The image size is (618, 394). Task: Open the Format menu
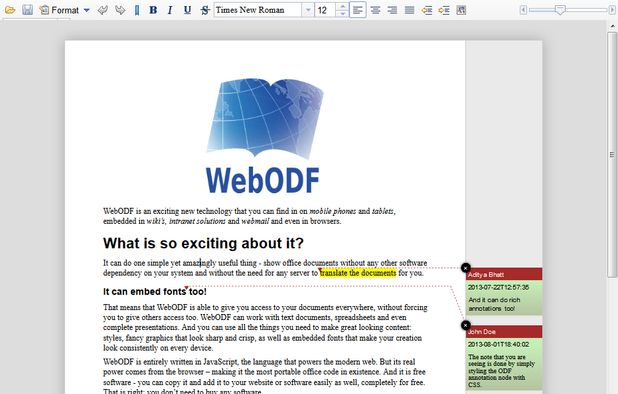coord(65,10)
